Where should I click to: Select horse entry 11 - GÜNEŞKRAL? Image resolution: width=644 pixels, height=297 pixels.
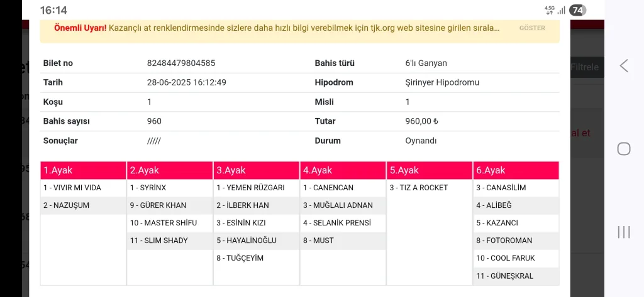point(504,276)
